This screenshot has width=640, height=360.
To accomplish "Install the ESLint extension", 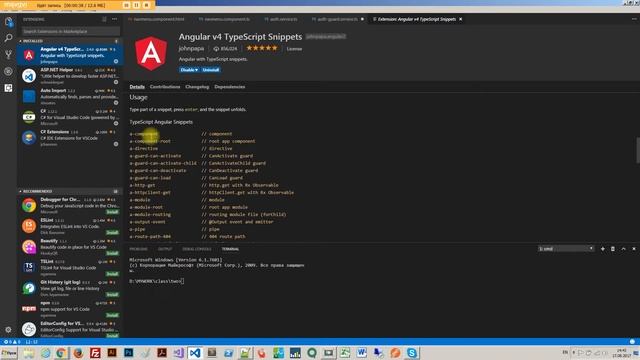I will tap(112, 233).
